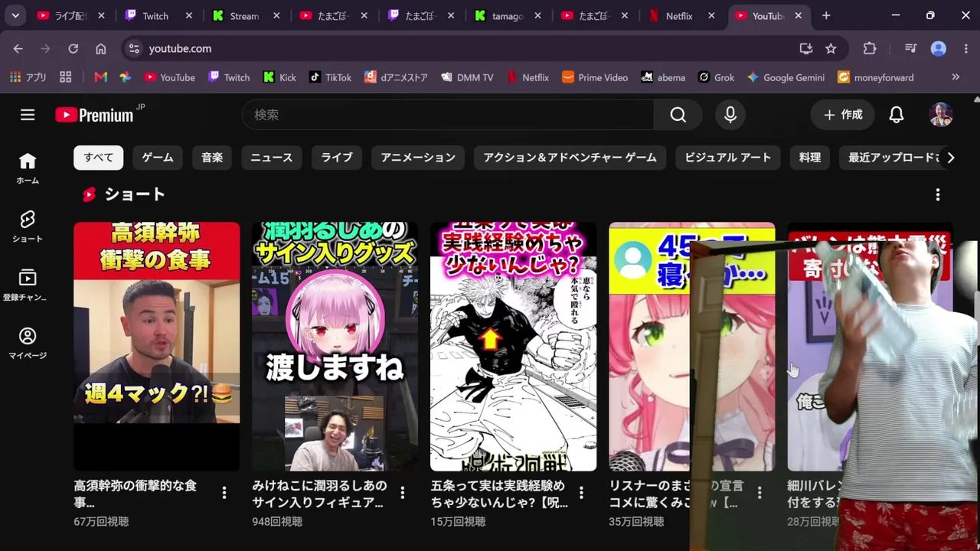Open the notifications bell
Viewport: 980px width, 551px height.
pyautogui.click(x=897, y=115)
